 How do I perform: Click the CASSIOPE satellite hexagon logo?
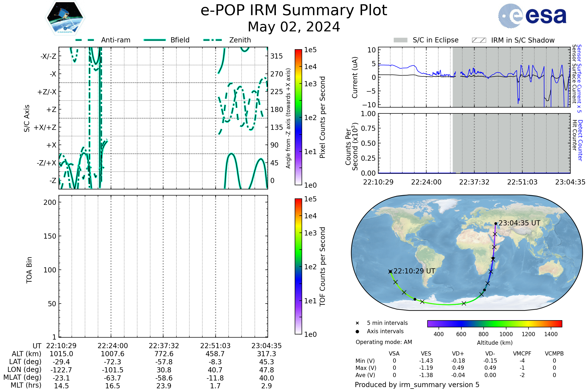tap(65, 18)
